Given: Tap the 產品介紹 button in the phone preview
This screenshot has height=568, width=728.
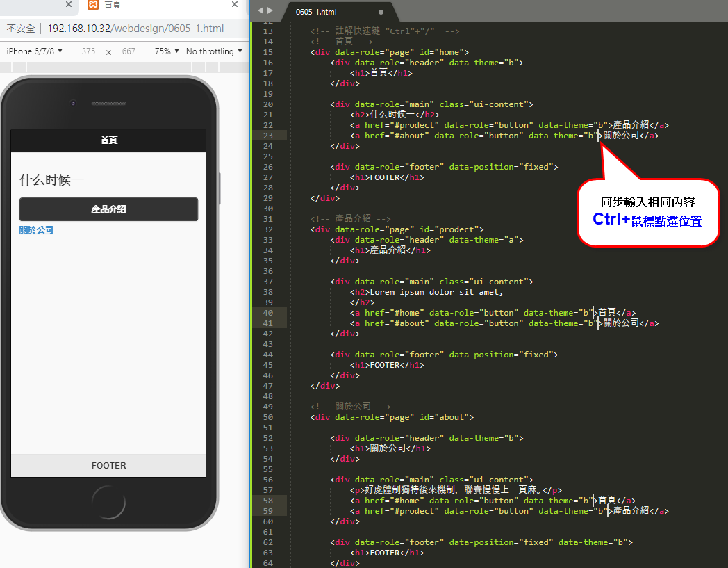Looking at the screenshot, I should point(108,209).
